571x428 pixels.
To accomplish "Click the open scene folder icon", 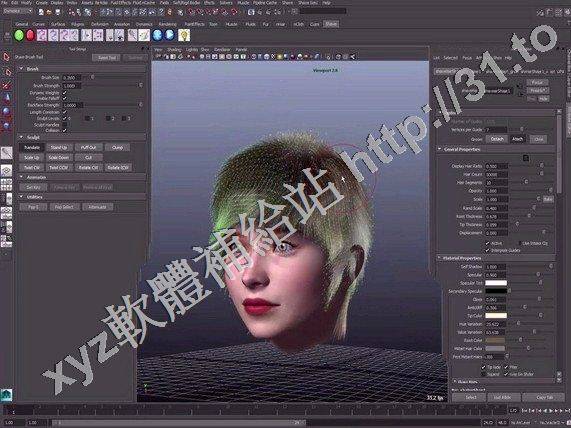I will click(49, 12).
